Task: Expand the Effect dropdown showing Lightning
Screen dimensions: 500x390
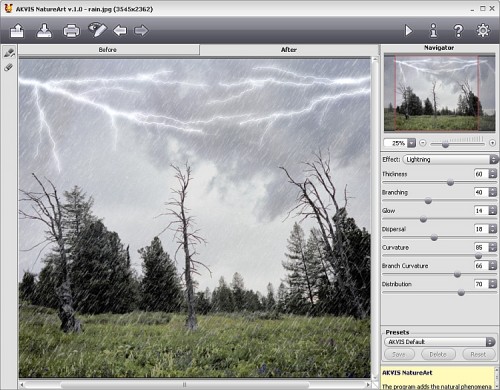Action: [450, 159]
